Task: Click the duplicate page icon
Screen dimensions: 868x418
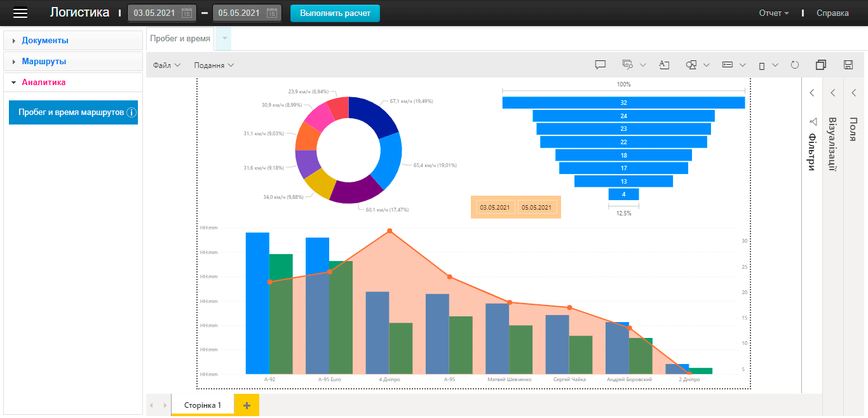Action: [821, 65]
